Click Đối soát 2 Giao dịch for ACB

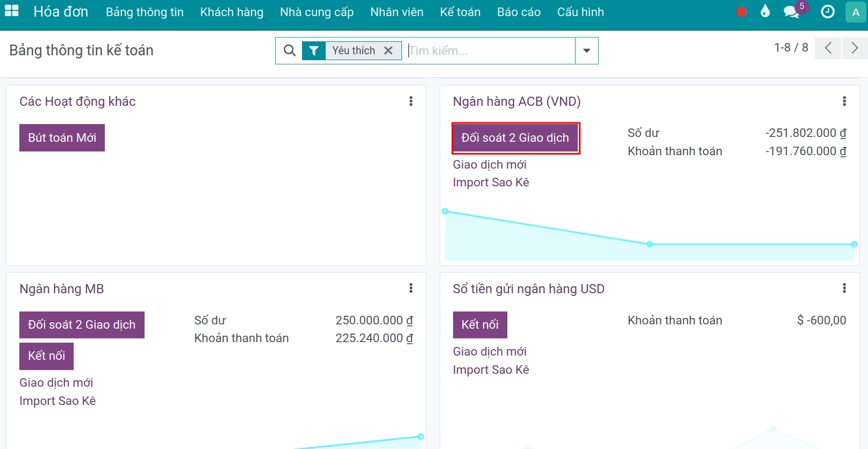pos(515,138)
